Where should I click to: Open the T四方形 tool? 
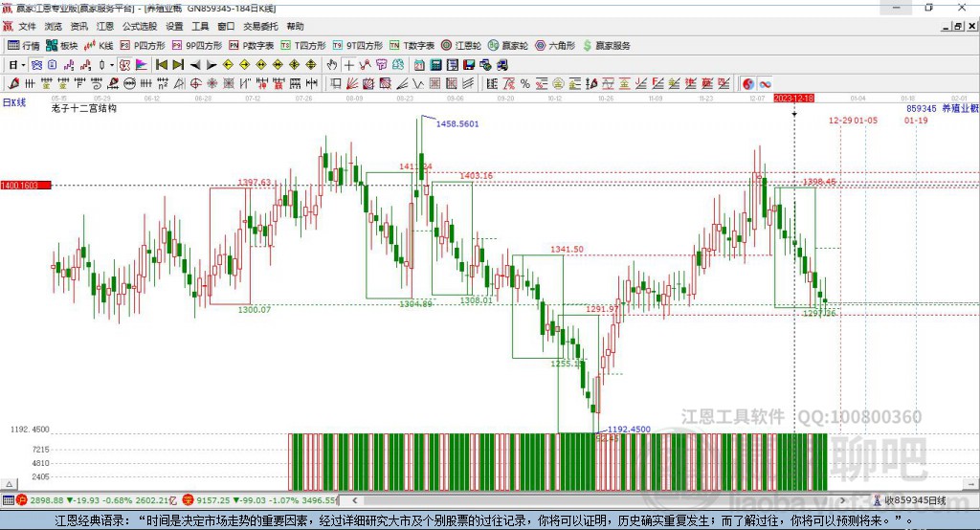[303, 46]
